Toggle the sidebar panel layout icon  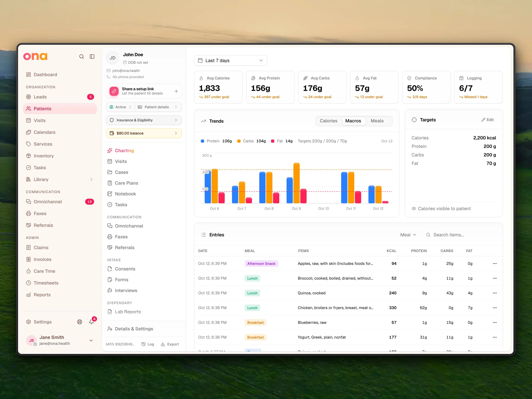click(92, 57)
